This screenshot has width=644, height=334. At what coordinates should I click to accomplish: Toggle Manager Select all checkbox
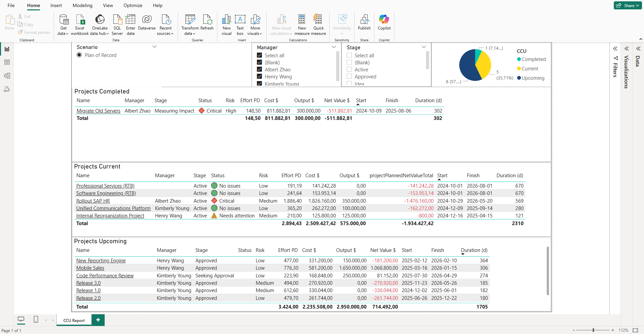click(259, 55)
